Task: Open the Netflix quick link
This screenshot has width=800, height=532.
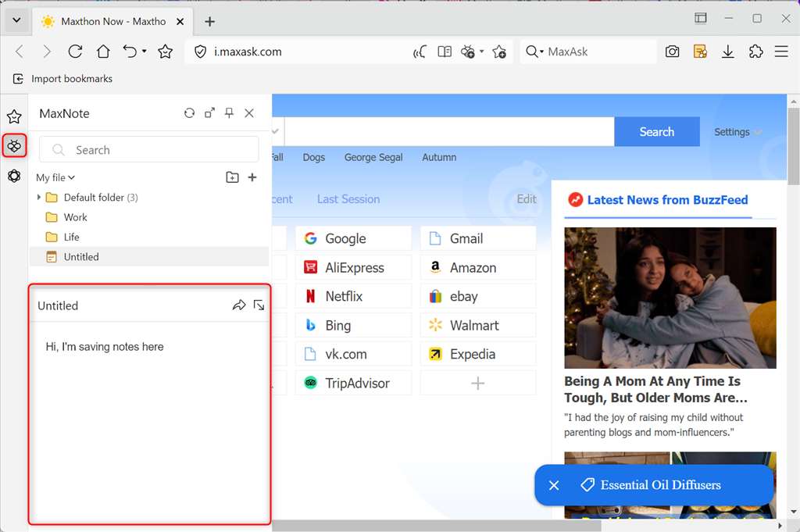Action: pos(354,296)
